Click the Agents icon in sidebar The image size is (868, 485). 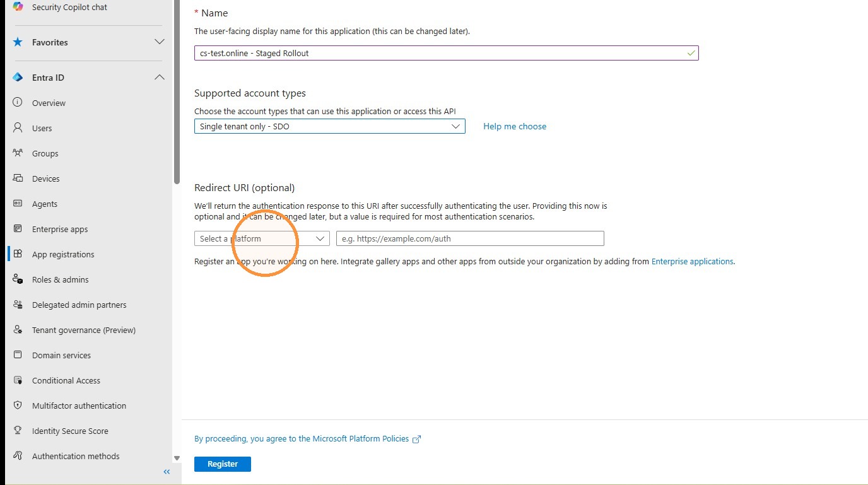(18, 203)
